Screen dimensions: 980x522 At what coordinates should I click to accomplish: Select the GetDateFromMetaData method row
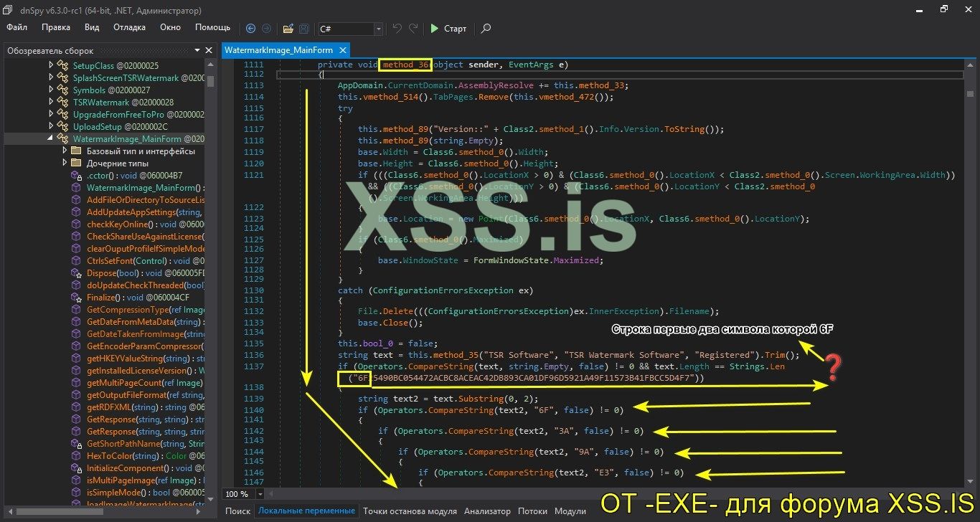[144, 322]
